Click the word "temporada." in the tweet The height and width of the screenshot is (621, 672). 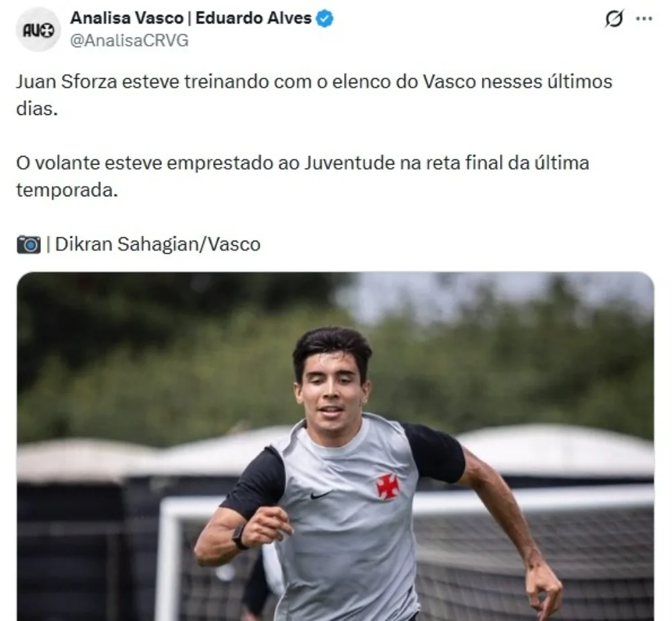click(67, 190)
